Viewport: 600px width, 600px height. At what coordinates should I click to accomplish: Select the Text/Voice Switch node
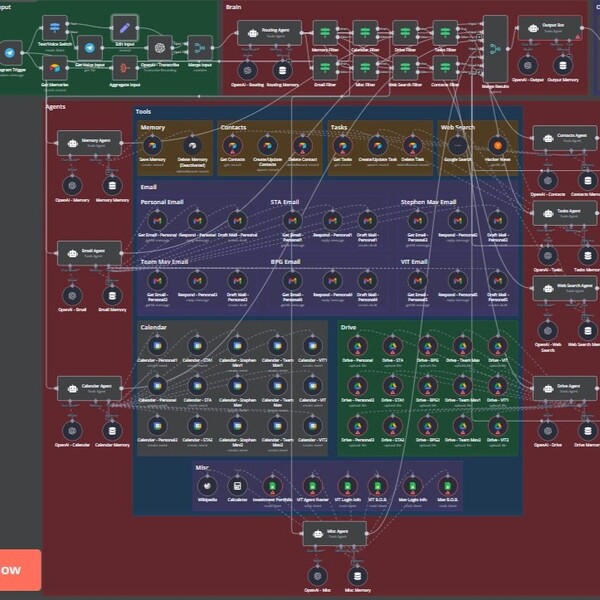click(x=55, y=28)
